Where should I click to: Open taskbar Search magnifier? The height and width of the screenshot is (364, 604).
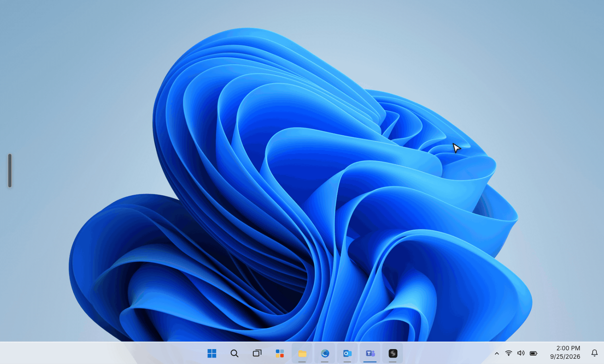pos(234,353)
